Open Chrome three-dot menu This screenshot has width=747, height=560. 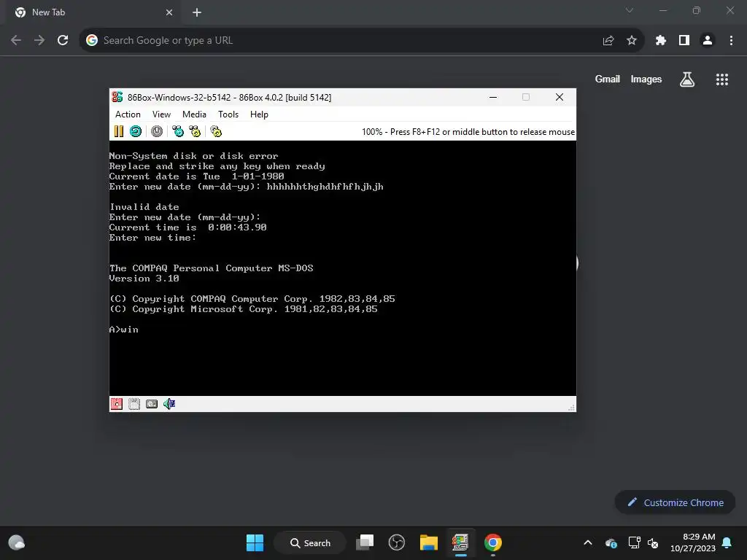[x=731, y=41]
